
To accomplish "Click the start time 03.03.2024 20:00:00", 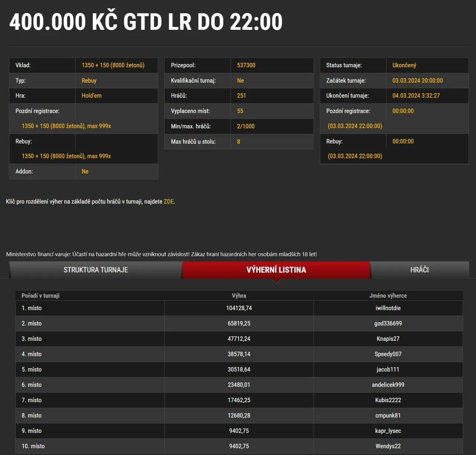I will coord(418,80).
